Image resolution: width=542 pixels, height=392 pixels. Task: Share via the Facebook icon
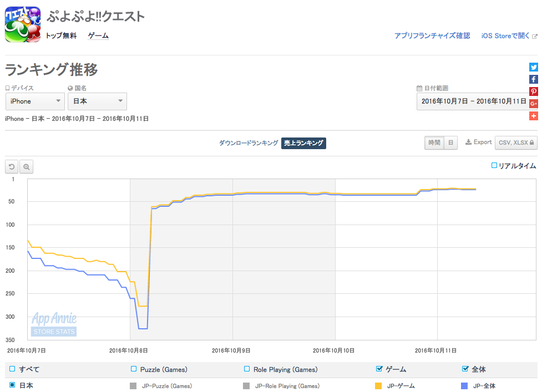coord(533,79)
